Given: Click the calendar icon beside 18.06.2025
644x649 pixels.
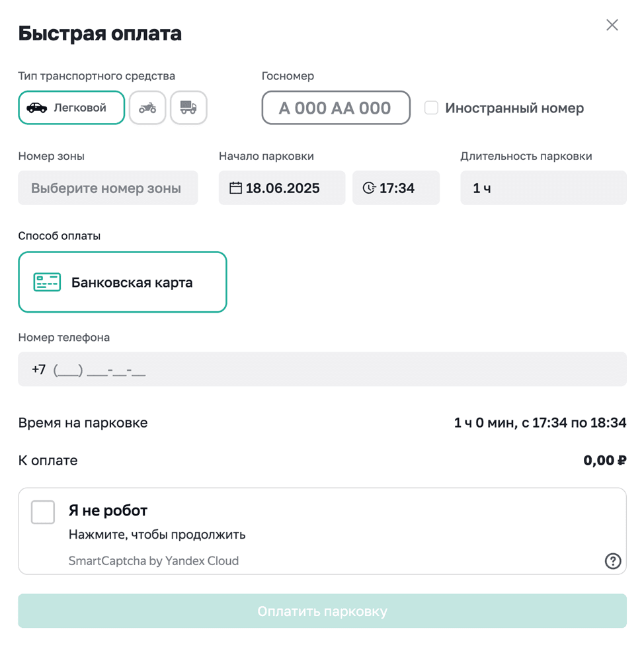Looking at the screenshot, I should click(x=235, y=188).
